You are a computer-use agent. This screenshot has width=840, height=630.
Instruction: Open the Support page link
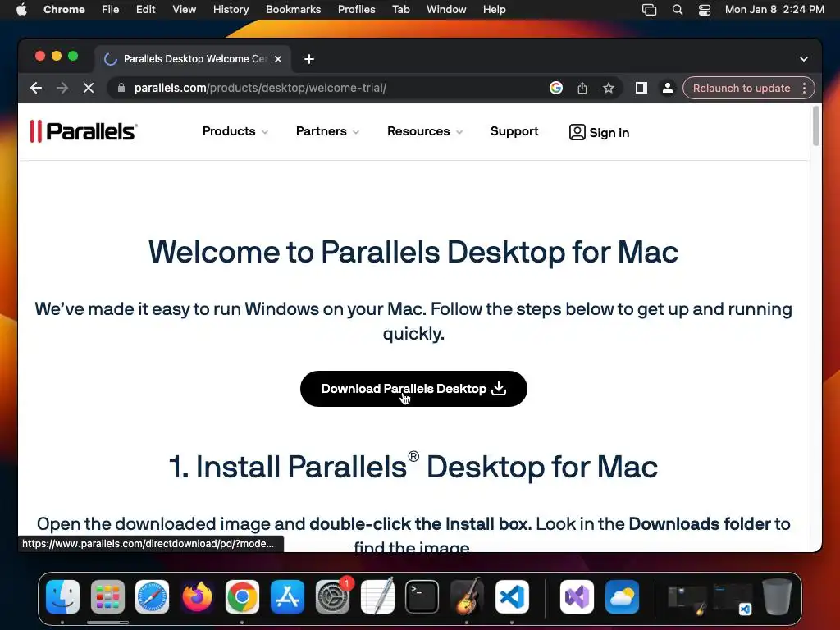[514, 131]
